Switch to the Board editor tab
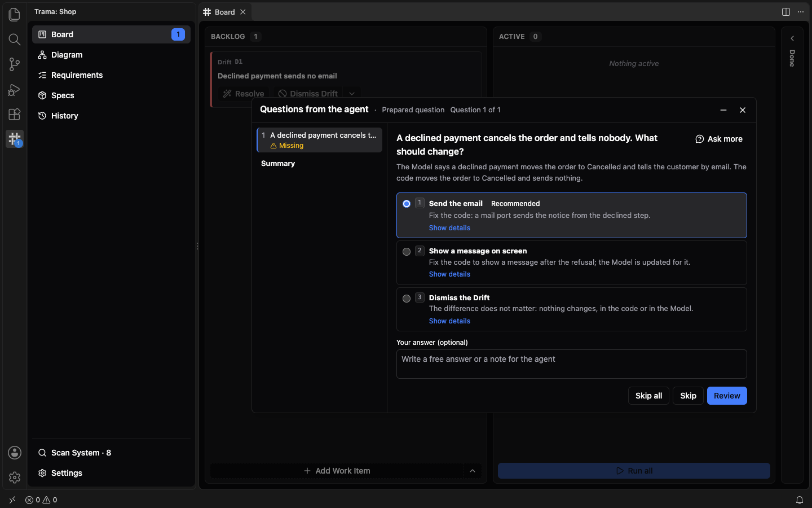This screenshot has width=812, height=508. [224, 12]
